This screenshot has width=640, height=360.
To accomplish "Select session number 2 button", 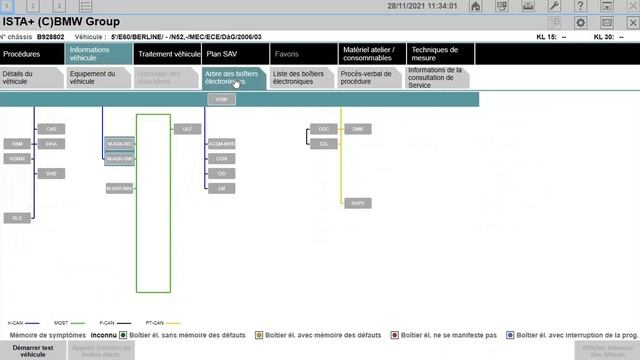I will click(33, 6).
